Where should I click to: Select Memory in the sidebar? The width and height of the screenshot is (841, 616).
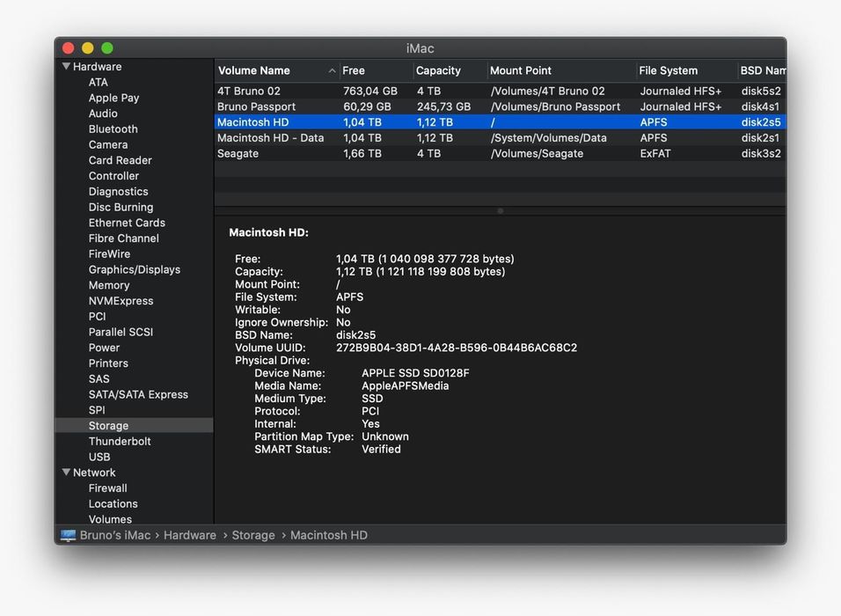pos(109,285)
